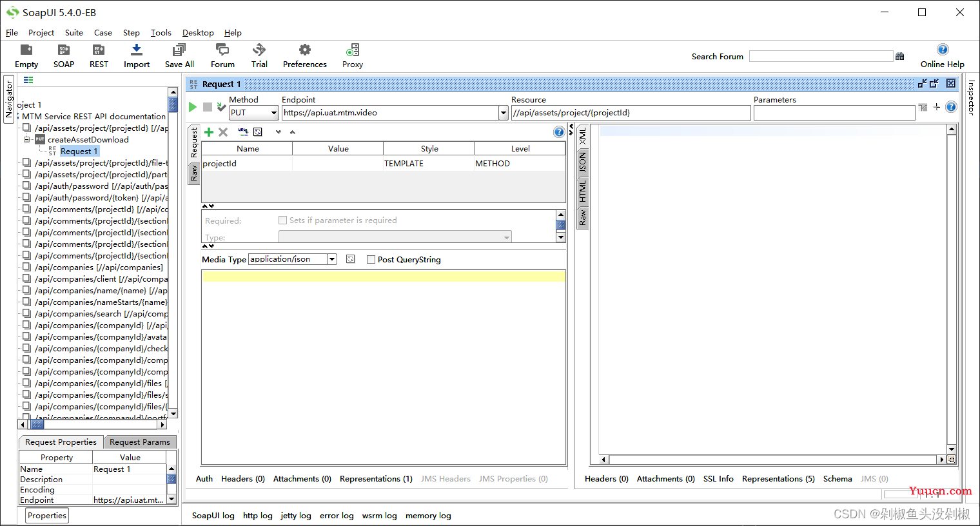The width and height of the screenshot is (980, 526).
Task: Open the parameter Type combo box
Action: coord(395,237)
